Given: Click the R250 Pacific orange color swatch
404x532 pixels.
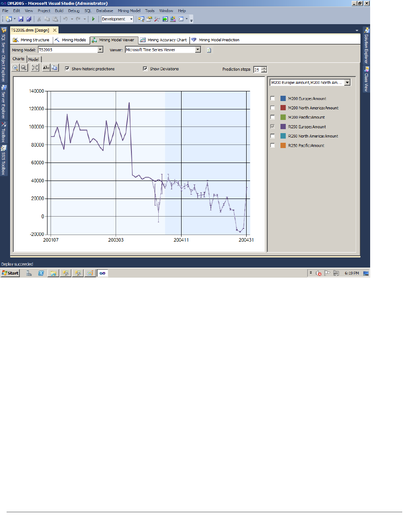Looking at the screenshot, I should point(284,145).
